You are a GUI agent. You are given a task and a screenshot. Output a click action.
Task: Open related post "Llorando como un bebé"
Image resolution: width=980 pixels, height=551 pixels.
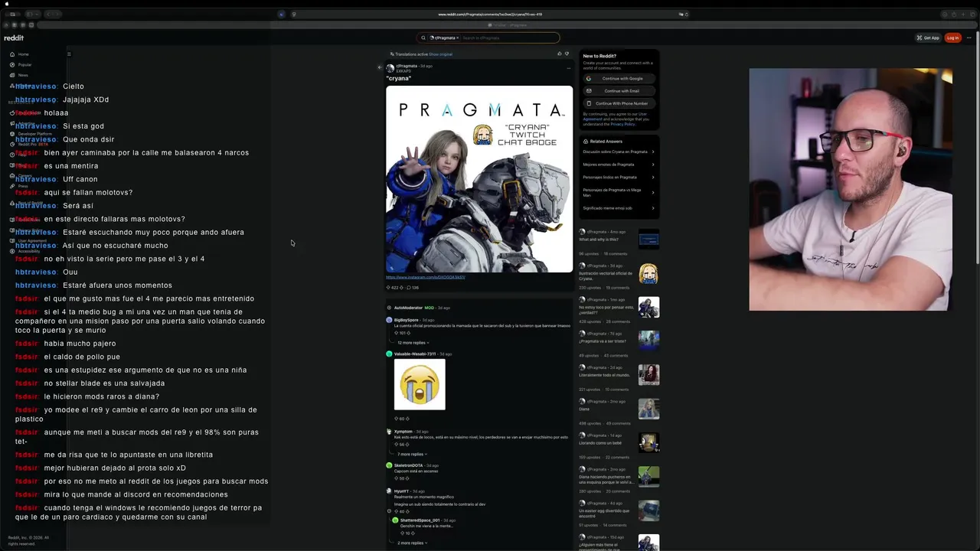[599, 443]
